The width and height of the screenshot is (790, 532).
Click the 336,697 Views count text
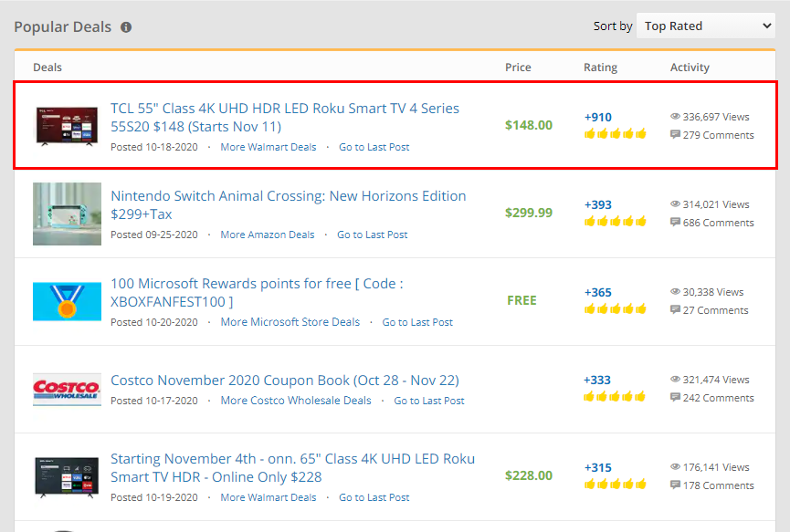point(716,117)
